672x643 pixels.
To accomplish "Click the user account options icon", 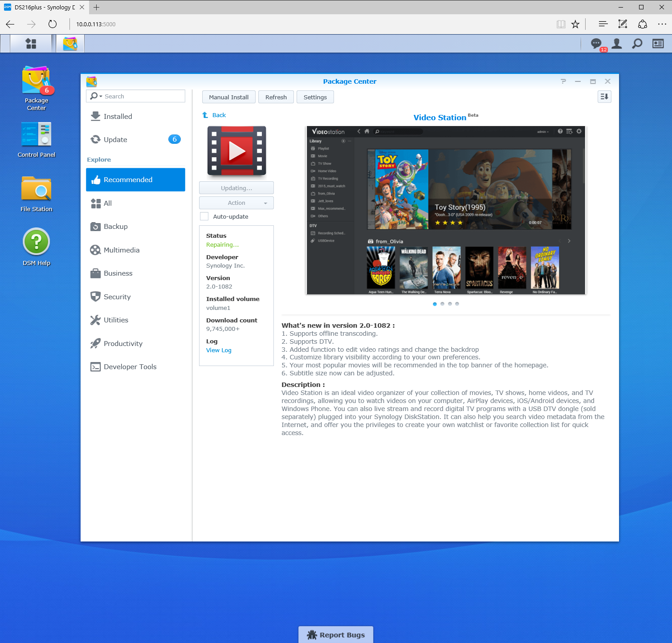I will tap(617, 43).
